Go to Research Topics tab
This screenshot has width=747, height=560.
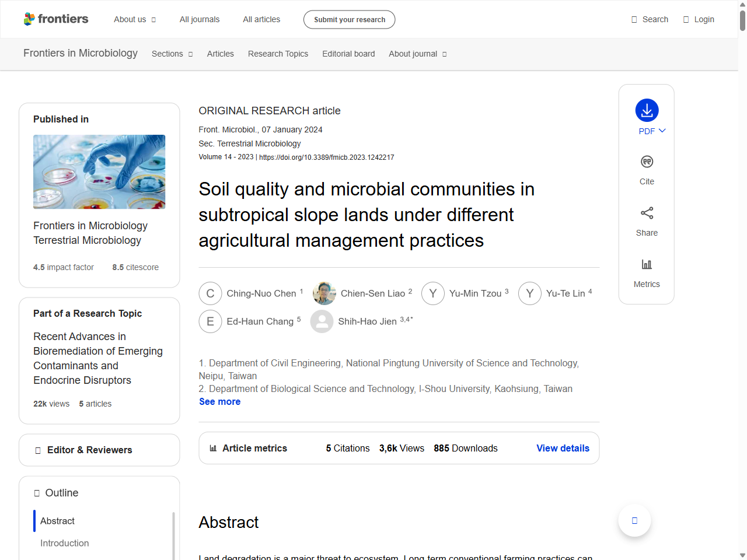click(x=278, y=54)
